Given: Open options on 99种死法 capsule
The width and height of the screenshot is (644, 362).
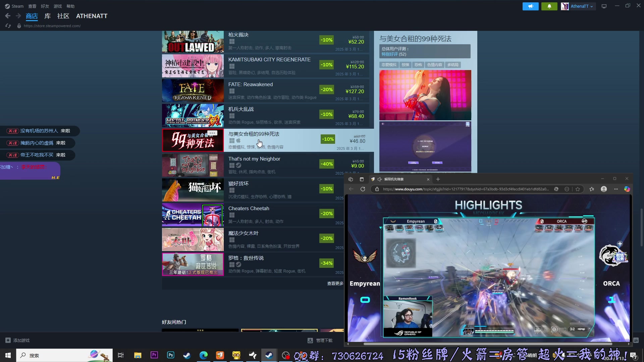Looking at the screenshot, I should coord(212,133).
